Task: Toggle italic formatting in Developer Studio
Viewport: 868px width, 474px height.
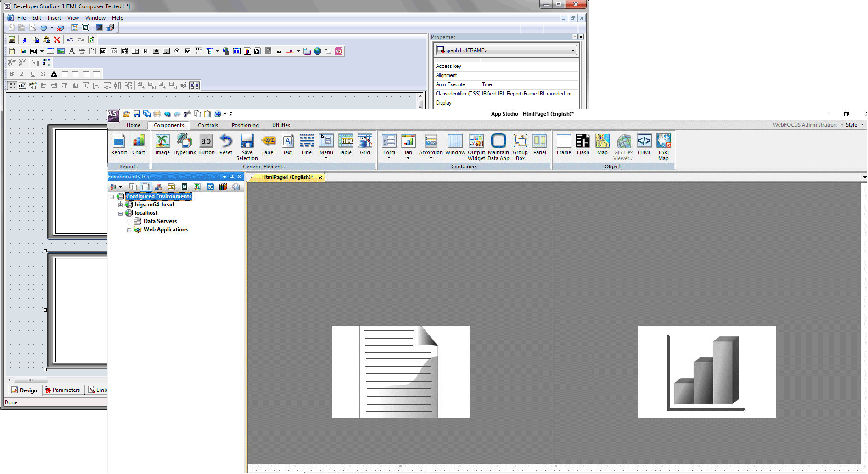Action: coord(22,74)
